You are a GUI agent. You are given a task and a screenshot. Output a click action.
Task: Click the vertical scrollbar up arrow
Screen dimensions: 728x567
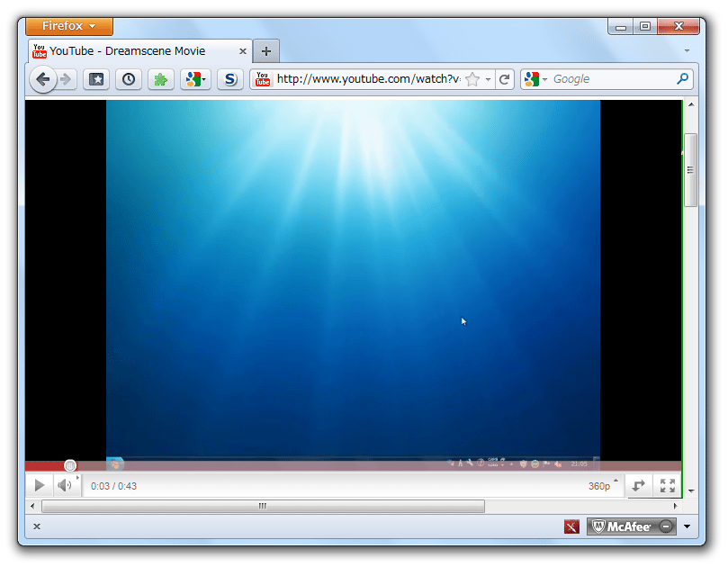click(x=691, y=105)
